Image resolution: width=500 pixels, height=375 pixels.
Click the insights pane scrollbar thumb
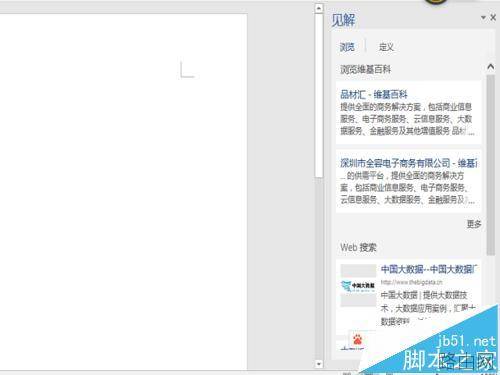point(490,165)
